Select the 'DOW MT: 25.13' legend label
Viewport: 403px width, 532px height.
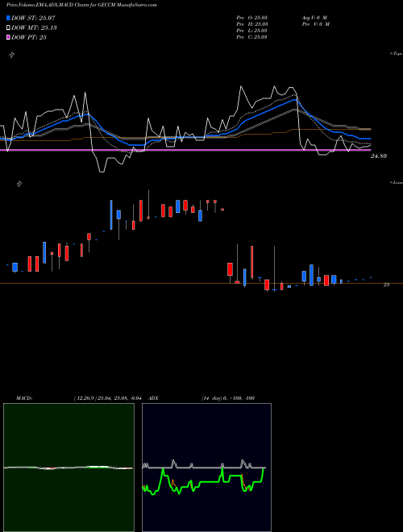(x=34, y=28)
